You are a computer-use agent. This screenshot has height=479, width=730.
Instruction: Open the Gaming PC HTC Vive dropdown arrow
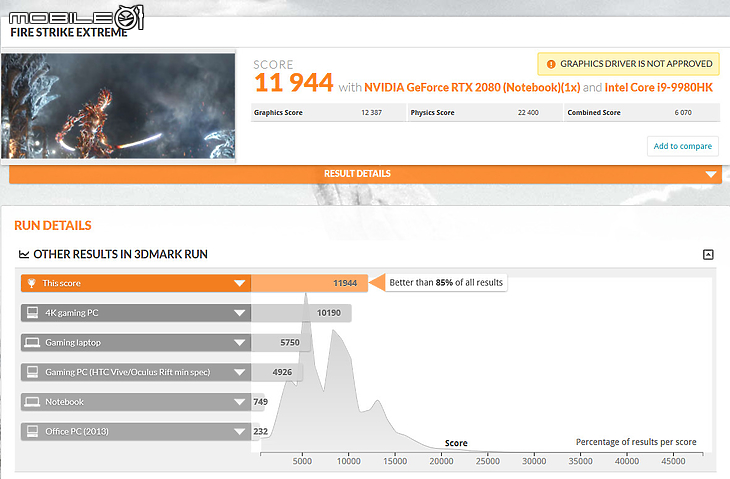tap(239, 372)
